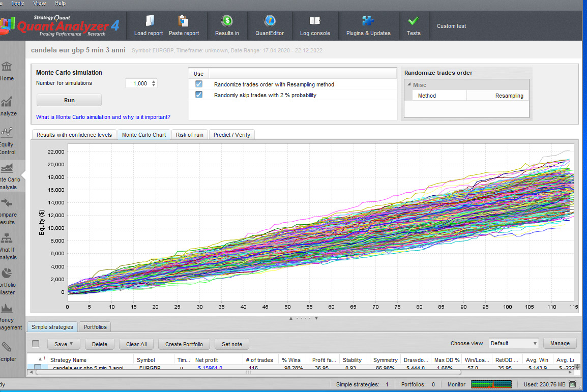Collapse the Misc section
This screenshot has width=587, height=392.
click(409, 85)
